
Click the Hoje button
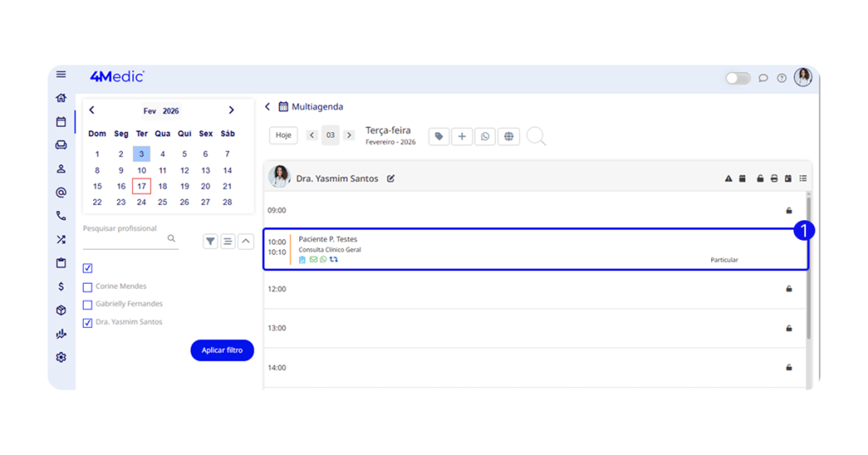click(x=283, y=136)
